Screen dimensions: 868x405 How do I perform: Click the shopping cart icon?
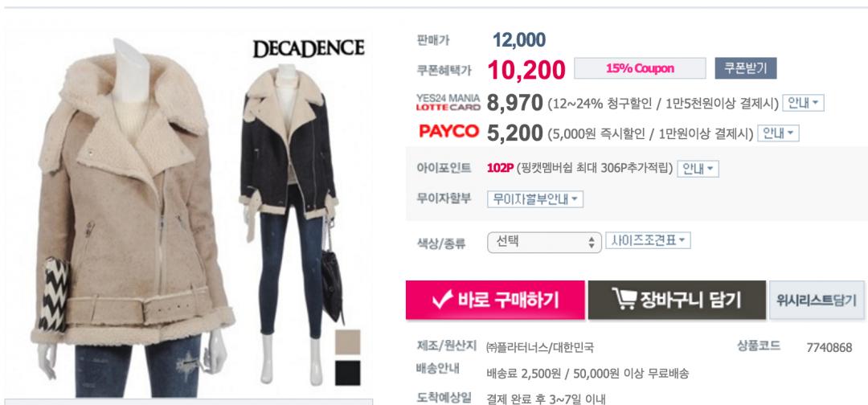click(624, 299)
